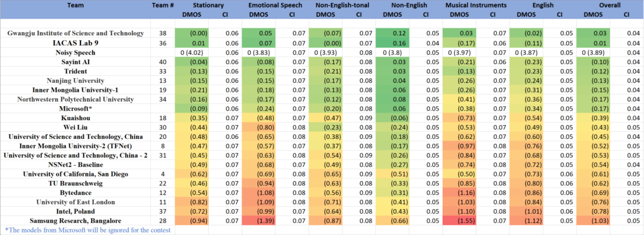This screenshot has height=235, width=644.
Task: Select the Overall column header
Action: tap(609, 5)
